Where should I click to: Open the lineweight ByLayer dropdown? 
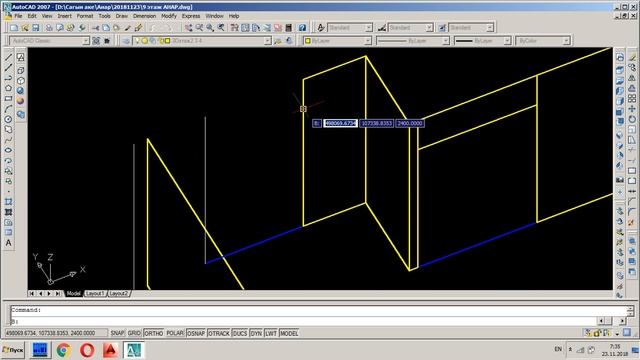pos(507,41)
